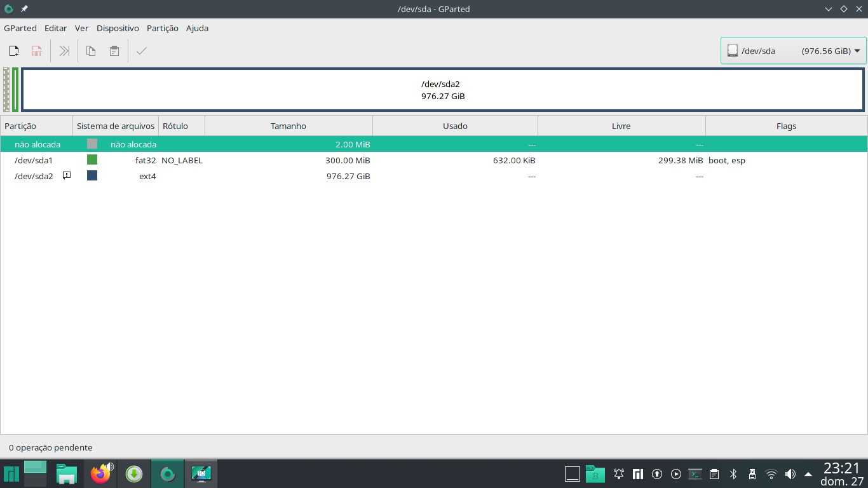Click the NO_LABEL label cell
This screenshot has height=488, width=868.
tap(182, 160)
